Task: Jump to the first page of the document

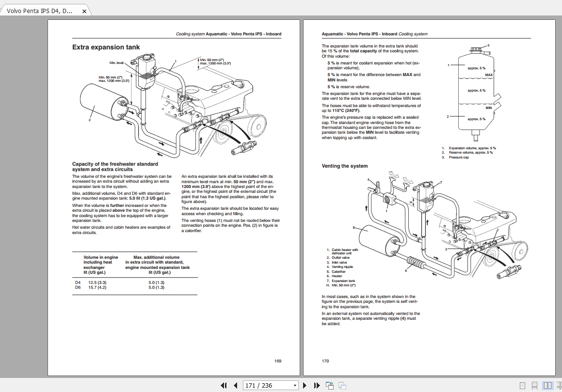Action: [x=224, y=385]
